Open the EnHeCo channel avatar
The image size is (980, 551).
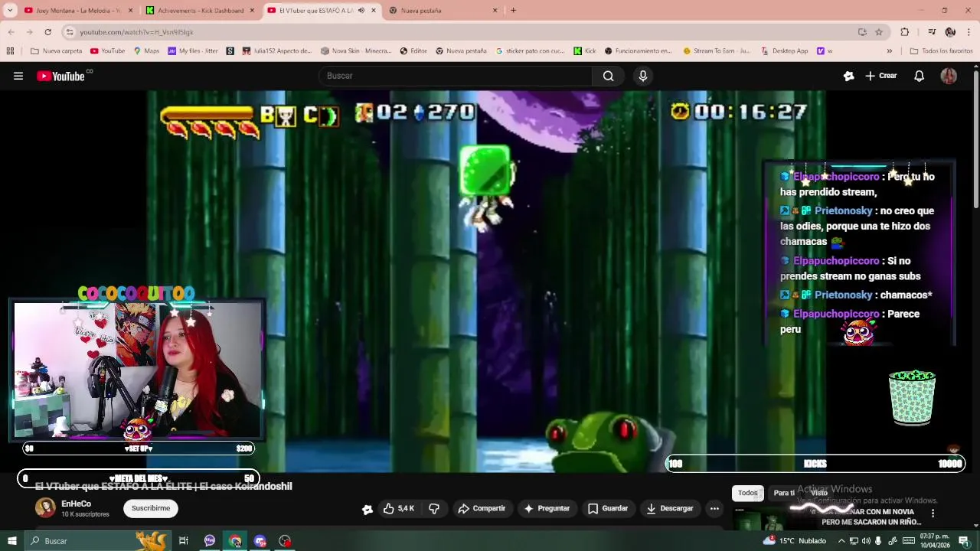pos(45,508)
